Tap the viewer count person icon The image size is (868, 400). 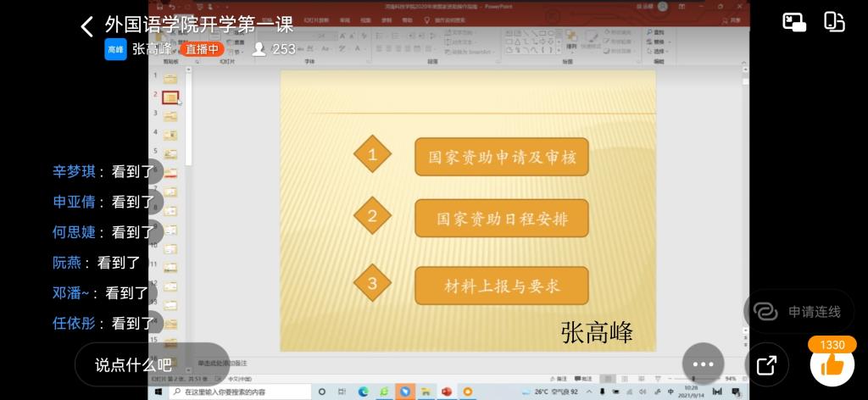pos(259,49)
